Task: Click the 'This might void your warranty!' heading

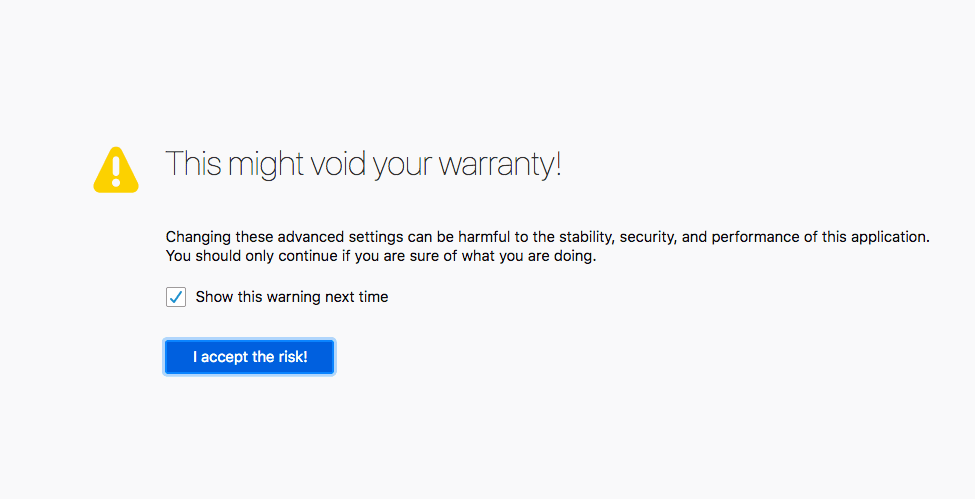Action: (x=363, y=164)
